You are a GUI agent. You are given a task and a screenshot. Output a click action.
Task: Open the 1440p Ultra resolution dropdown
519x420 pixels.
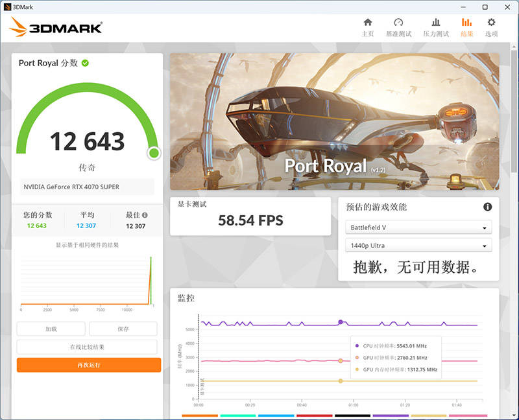pos(418,246)
